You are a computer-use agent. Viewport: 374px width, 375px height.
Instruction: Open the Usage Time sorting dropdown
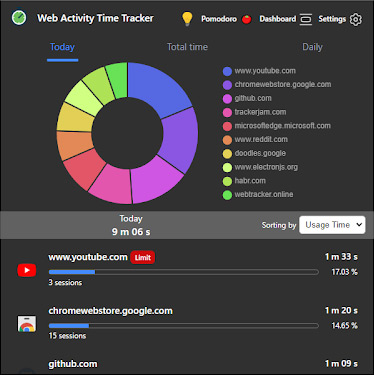(332, 225)
